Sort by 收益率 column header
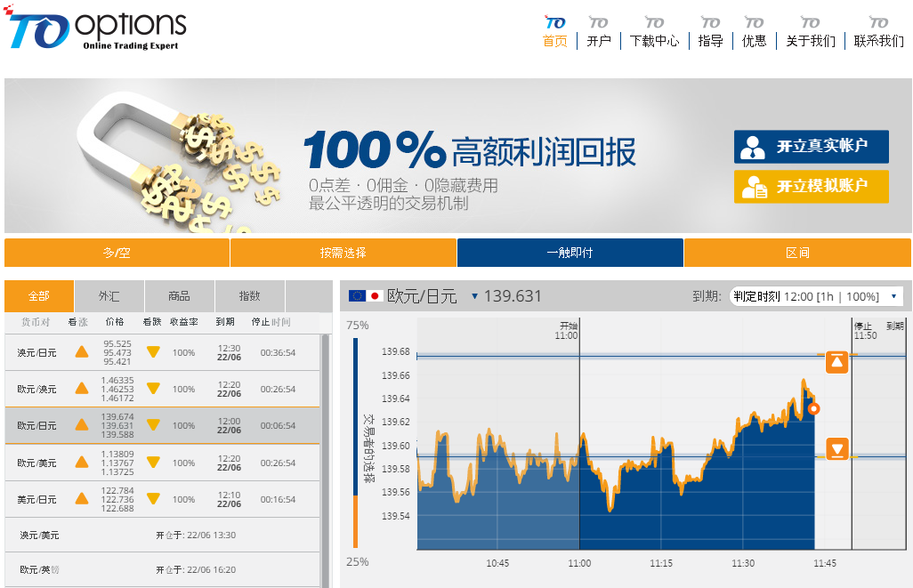 [x=184, y=322]
